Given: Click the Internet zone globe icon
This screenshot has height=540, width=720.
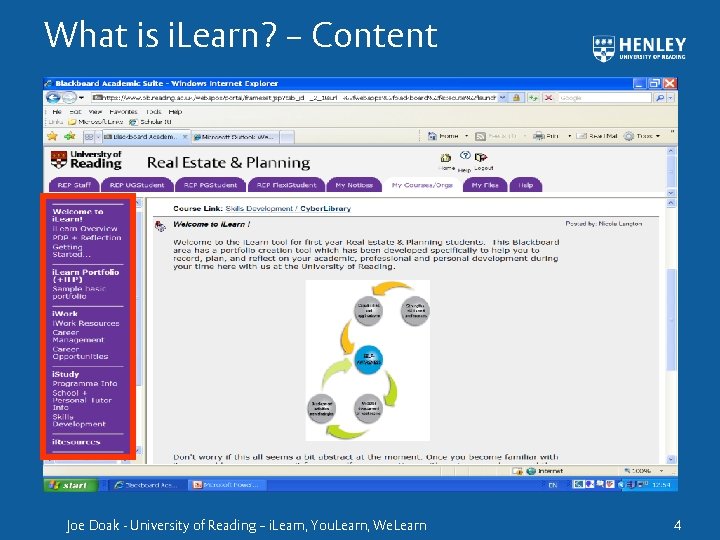Looking at the screenshot, I should 531,471.
